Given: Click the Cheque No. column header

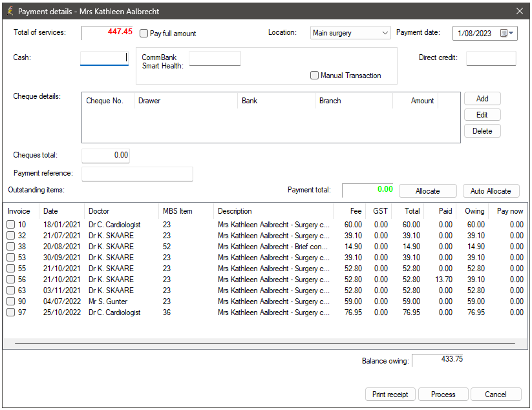Looking at the screenshot, I should 108,101.
